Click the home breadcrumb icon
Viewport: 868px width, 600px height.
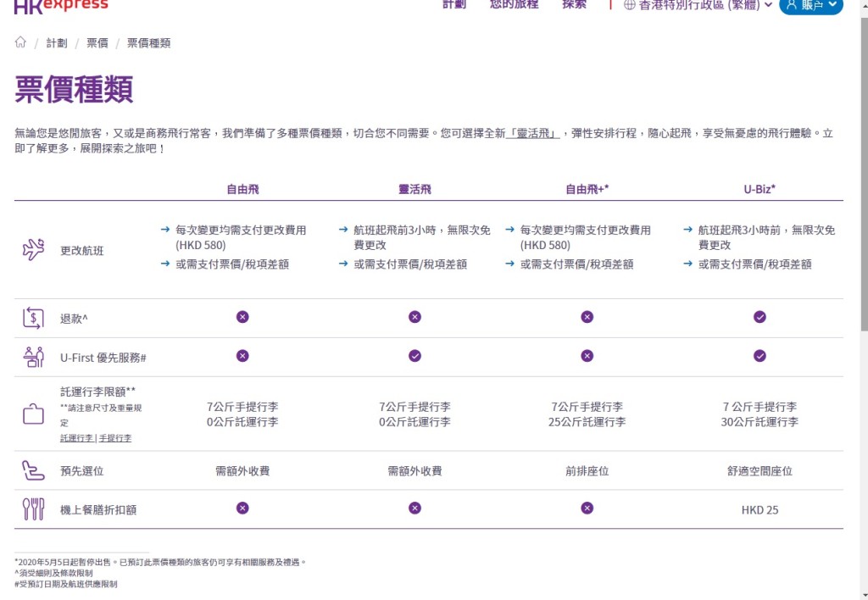coord(20,42)
